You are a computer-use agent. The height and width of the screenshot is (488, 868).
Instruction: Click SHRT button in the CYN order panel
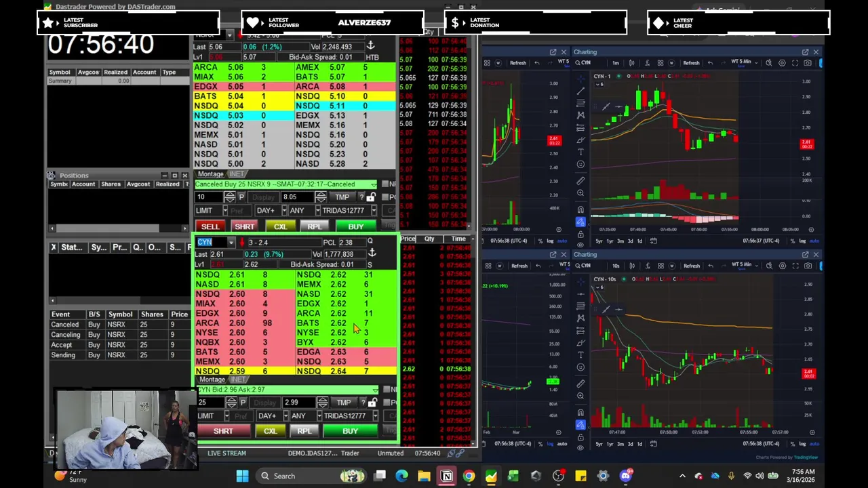(x=223, y=431)
